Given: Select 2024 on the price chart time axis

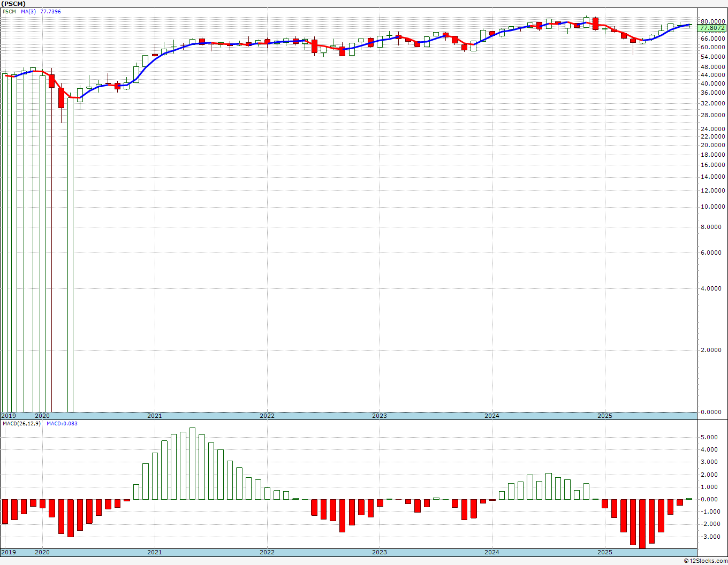Looking at the screenshot, I should pyautogui.click(x=492, y=416).
